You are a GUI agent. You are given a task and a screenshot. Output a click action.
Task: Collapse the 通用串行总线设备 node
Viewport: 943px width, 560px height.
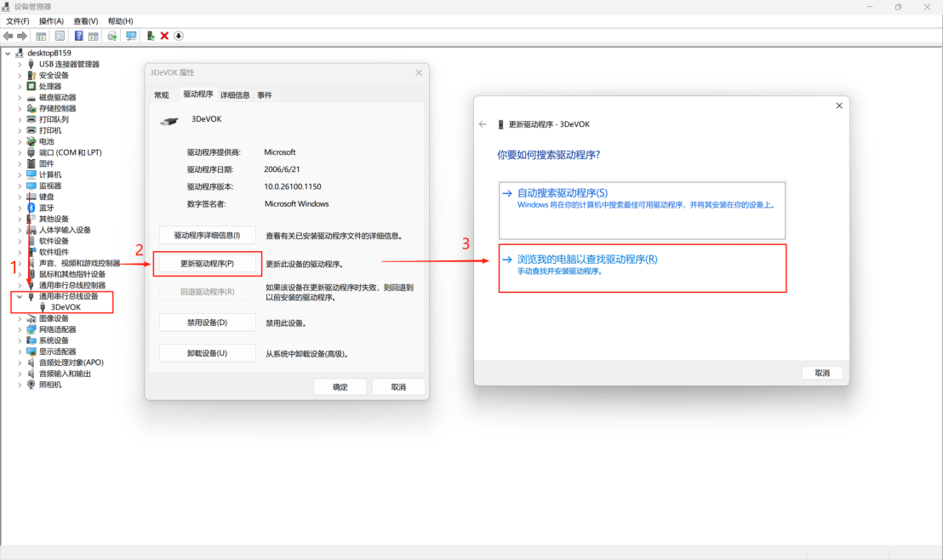click(20, 296)
